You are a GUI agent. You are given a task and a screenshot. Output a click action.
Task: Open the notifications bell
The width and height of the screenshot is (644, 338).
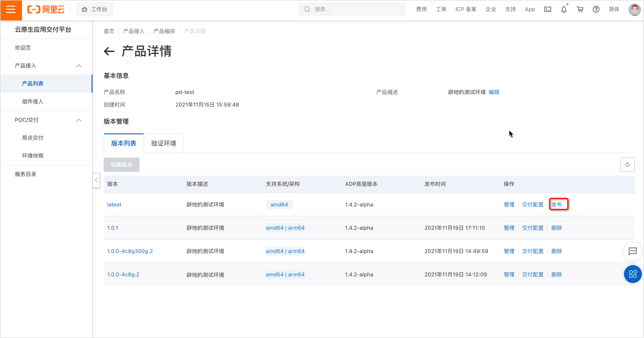pyautogui.click(x=564, y=10)
